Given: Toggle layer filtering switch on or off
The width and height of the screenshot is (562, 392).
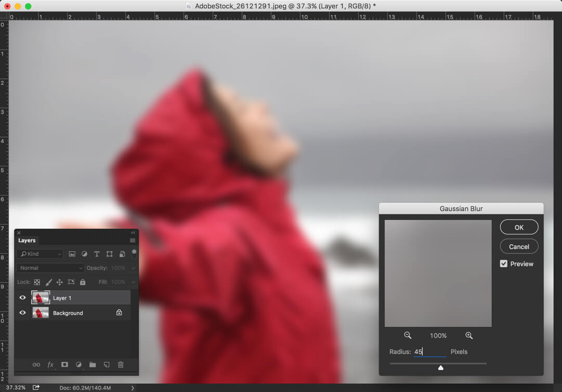Looking at the screenshot, I should 134,254.
